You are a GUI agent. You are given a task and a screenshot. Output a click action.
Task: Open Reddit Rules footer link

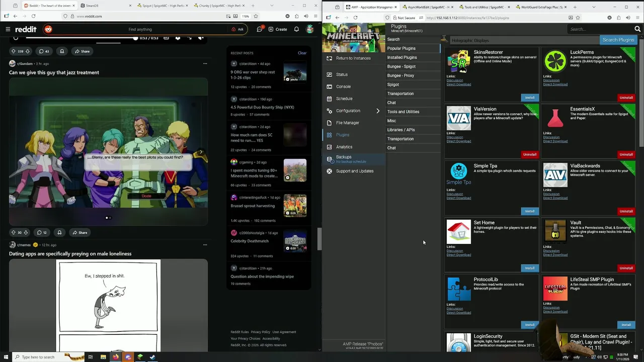239,332
